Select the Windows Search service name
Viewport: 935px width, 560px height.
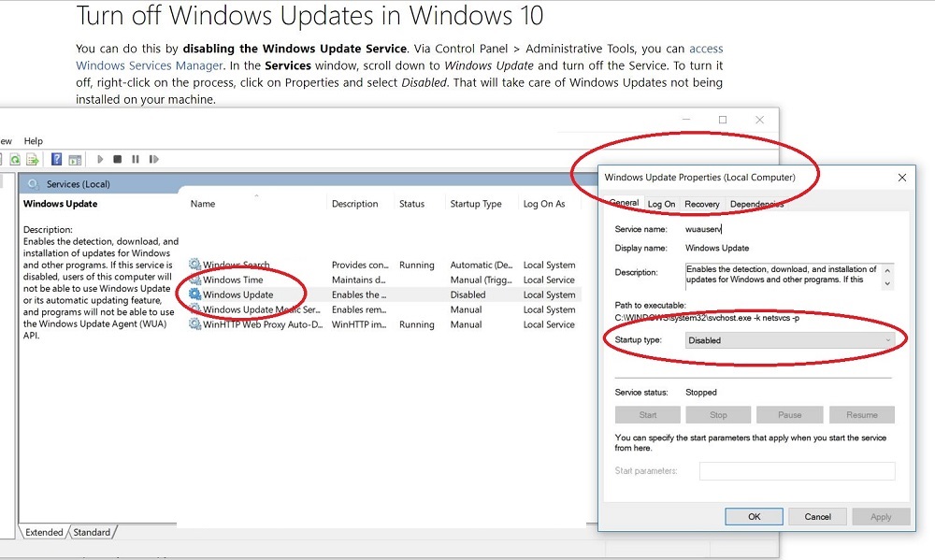[237, 265]
